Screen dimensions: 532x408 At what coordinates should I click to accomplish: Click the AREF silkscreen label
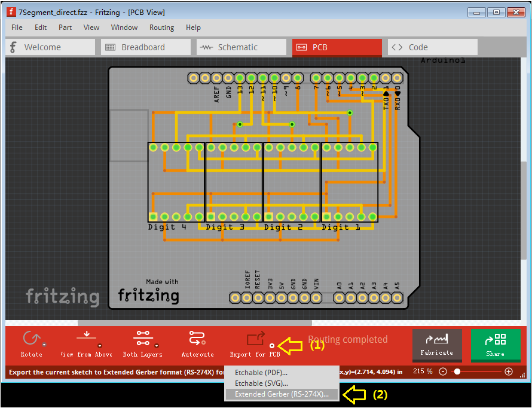(216, 95)
